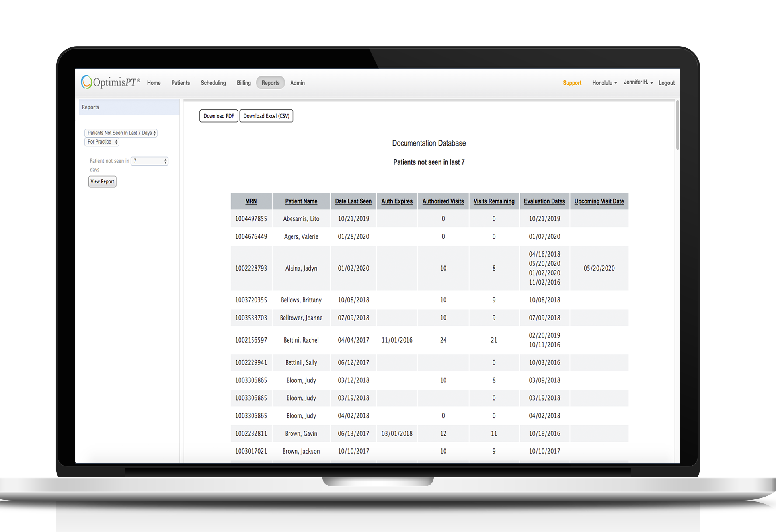Open the Home menu item

pos(154,83)
